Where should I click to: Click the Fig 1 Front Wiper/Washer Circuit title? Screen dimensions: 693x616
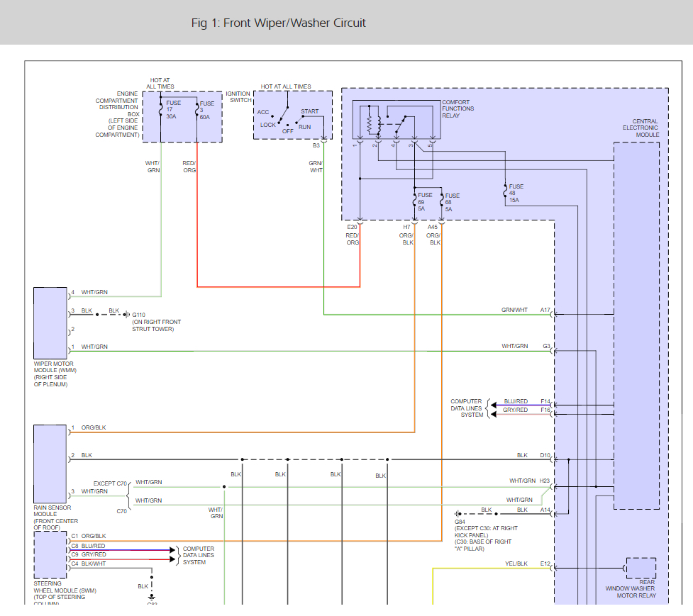(x=279, y=23)
